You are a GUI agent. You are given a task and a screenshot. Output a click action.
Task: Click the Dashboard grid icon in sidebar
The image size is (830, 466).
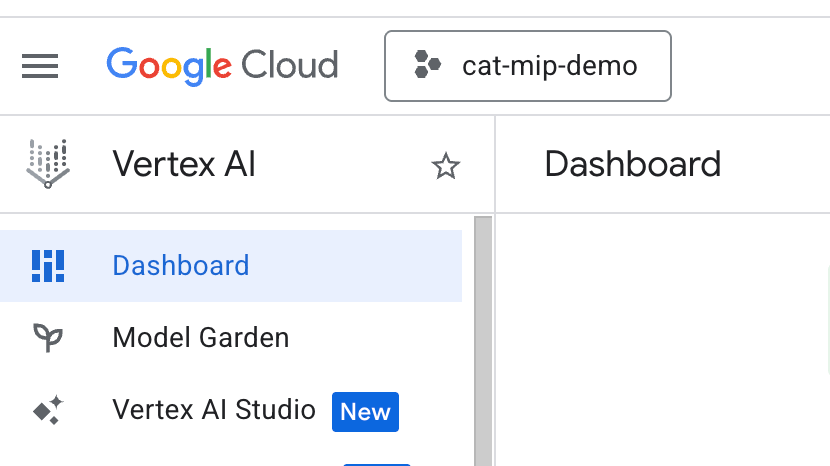click(47, 266)
